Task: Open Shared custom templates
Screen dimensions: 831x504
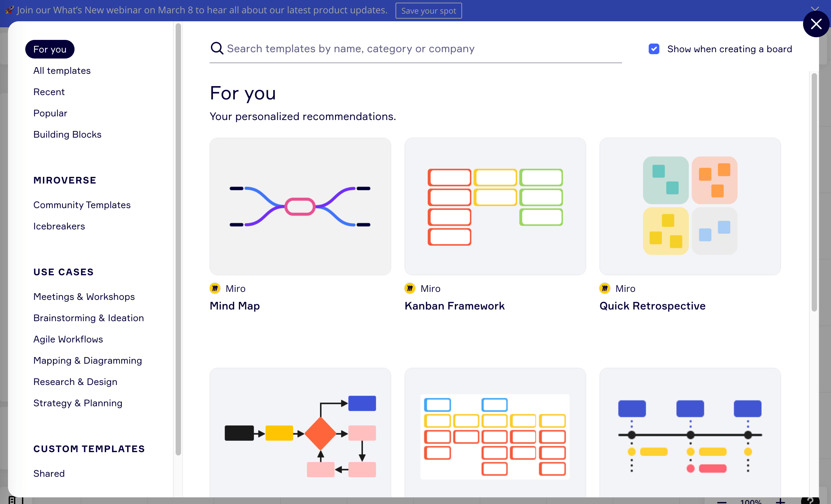Action: [x=49, y=473]
